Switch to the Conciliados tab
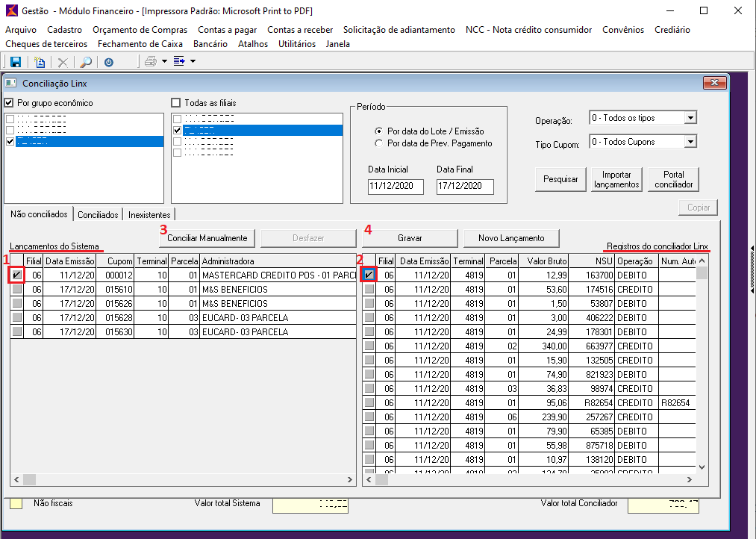The width and height of the screenshot is (756, 539). point(98,215)
